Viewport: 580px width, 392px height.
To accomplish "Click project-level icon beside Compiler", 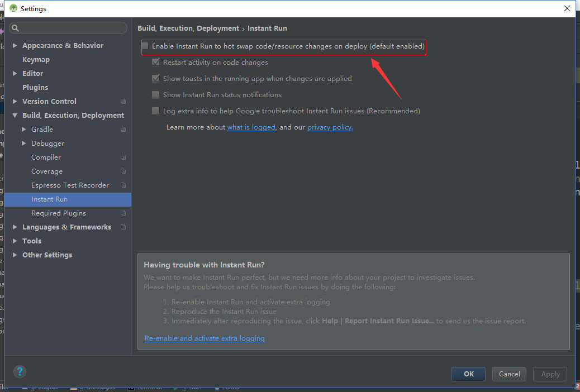I will coord(123,157).
